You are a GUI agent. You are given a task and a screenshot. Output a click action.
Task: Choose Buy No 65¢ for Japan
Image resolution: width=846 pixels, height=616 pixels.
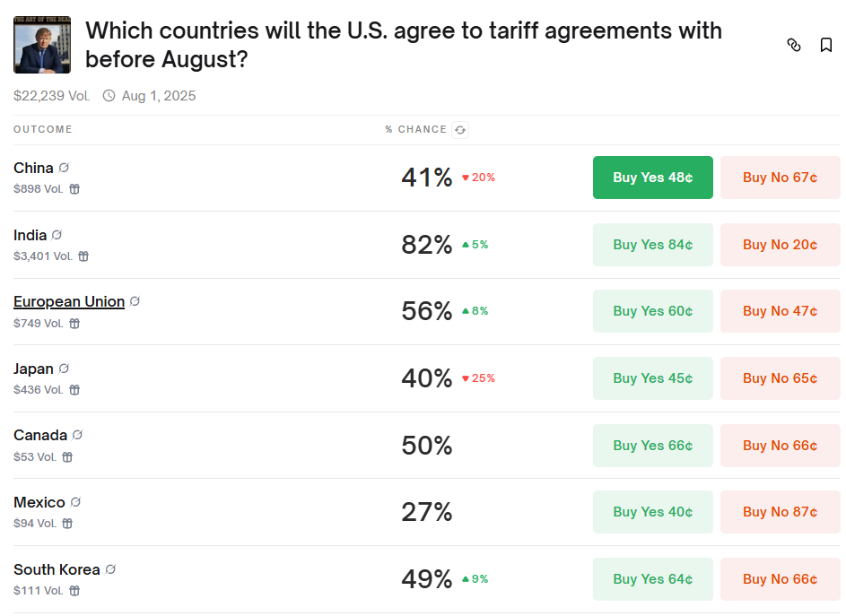pyautogui.click(x=781, y=378)
